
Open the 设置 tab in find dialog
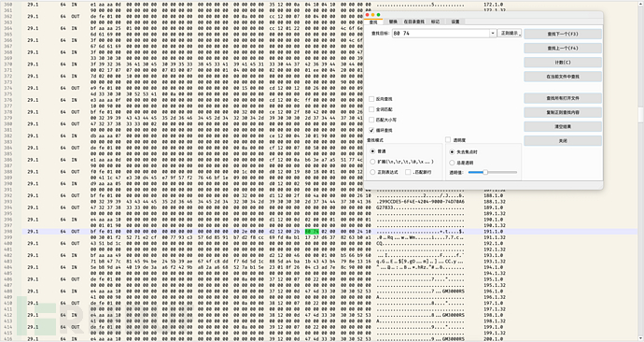tap(455, 21)
